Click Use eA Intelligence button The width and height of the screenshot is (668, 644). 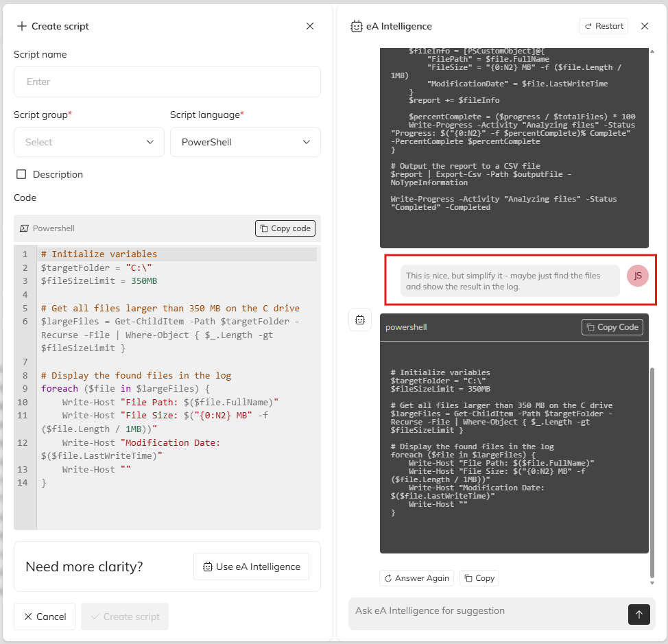coord(251,567)
